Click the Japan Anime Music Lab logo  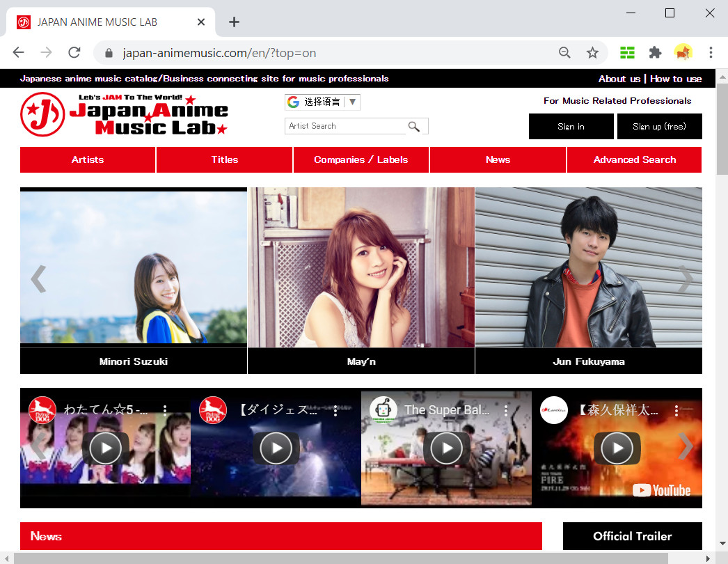tap(125, 113)
